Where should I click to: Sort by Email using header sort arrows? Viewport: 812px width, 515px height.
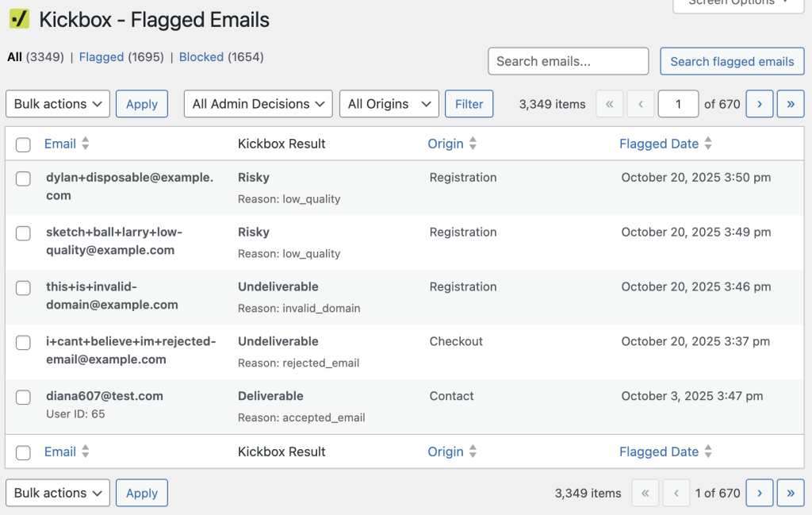(x=86, y=144)
